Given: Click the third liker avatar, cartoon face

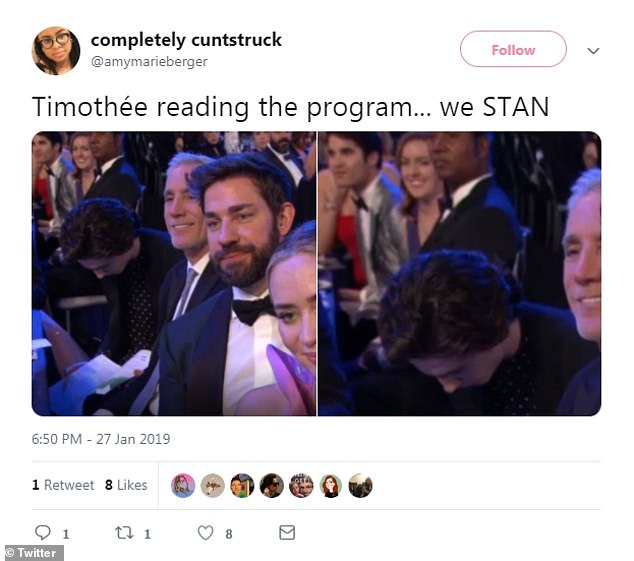Looking at the screenshot, I should [x=242, y=485].
